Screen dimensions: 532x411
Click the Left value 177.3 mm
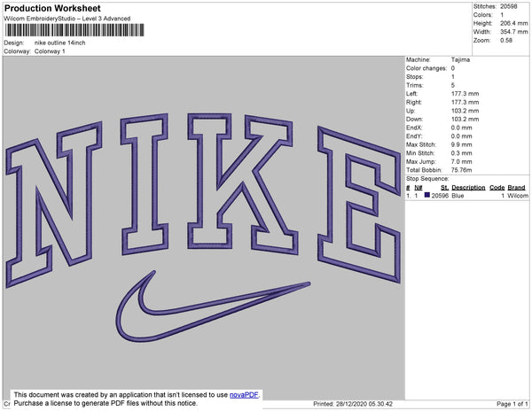click(x=465, y=94)
